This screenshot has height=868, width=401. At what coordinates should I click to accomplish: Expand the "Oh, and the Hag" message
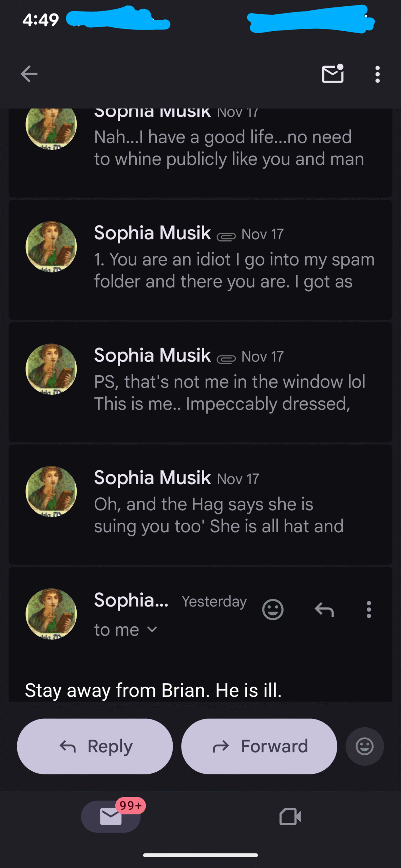[x=218, y=515]
